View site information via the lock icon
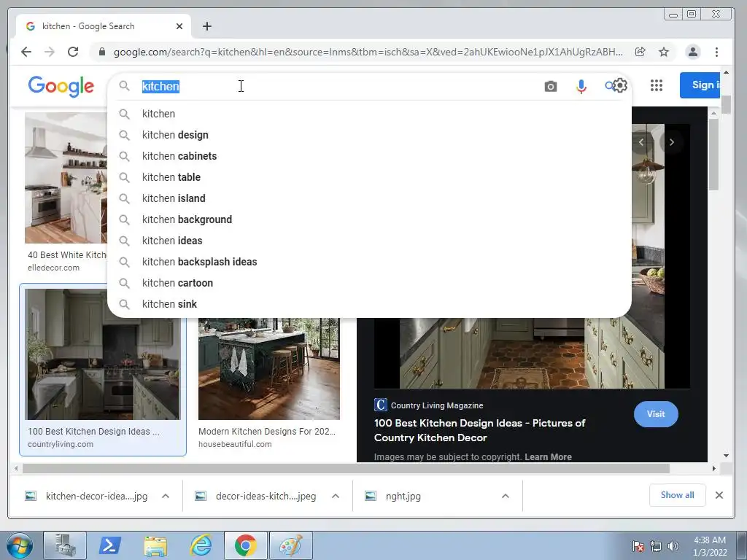747x560 pixels. click(102, 52)
